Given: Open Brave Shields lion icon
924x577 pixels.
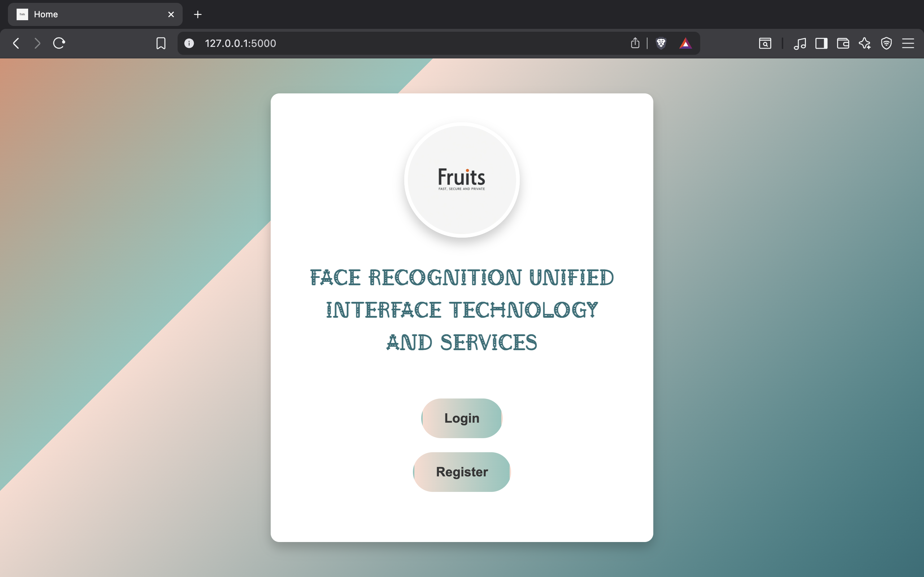Looking at the screenshot, I should (661, 43).
